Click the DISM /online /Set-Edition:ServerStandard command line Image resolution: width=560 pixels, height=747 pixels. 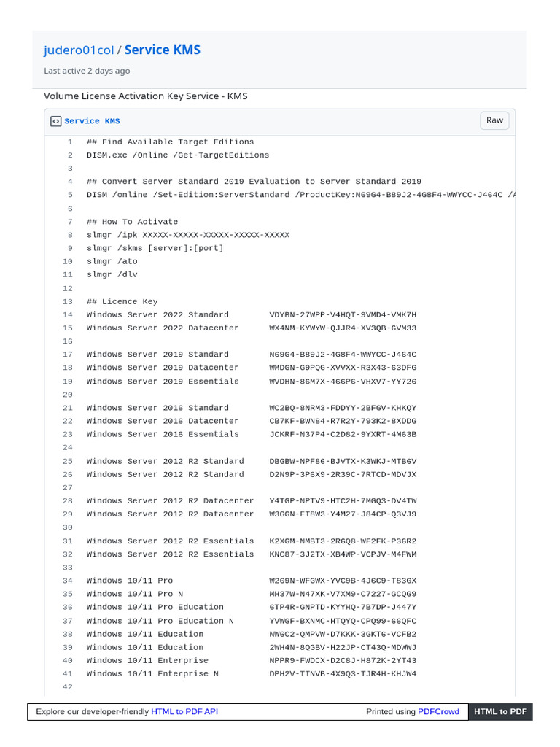pyautogui.click(x=301, y=195)
